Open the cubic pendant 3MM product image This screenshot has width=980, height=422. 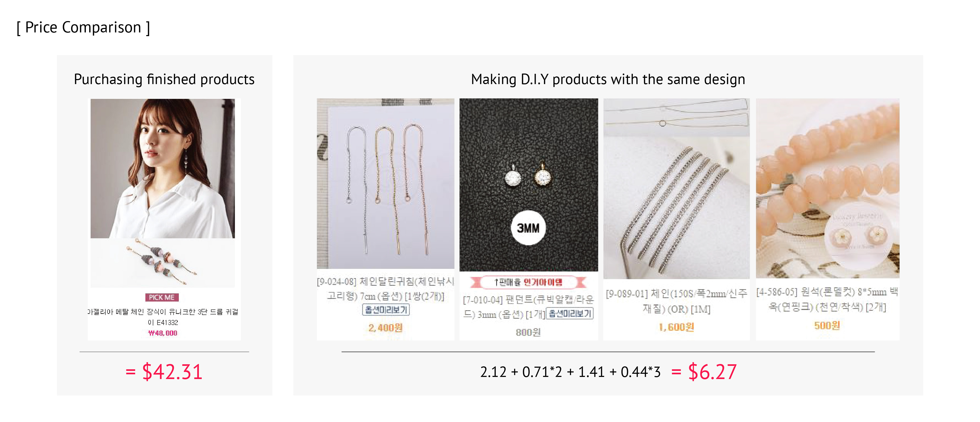pyautogui.click(x=528, y=185)
